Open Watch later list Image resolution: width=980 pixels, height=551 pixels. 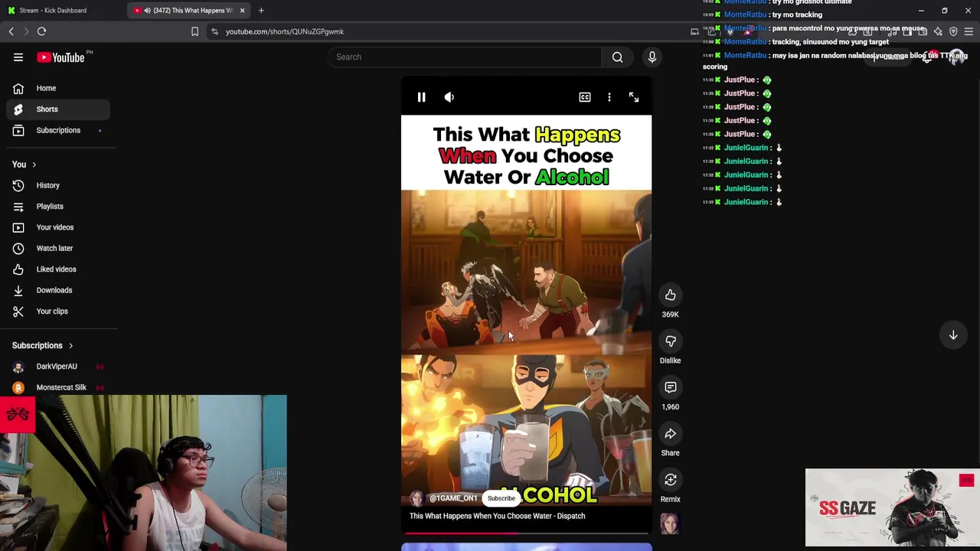pos(58,248)
